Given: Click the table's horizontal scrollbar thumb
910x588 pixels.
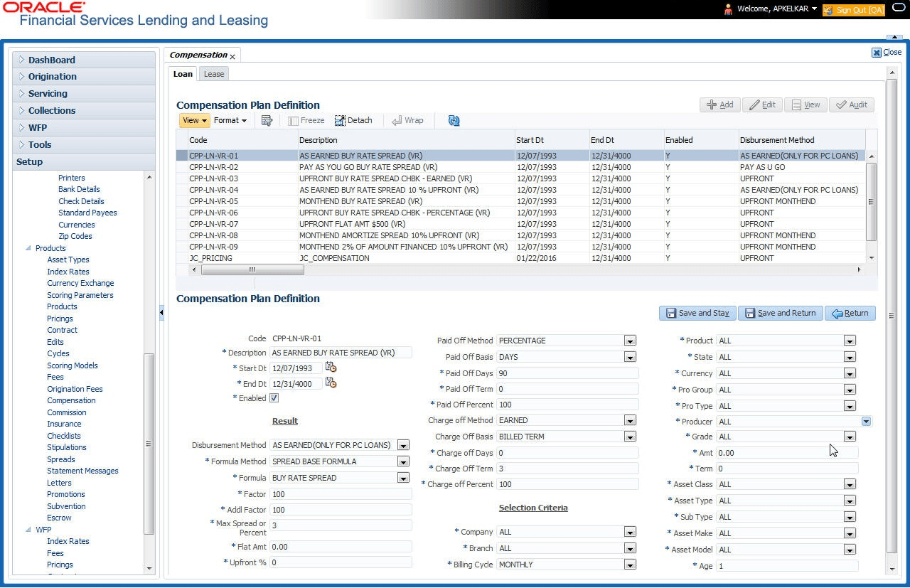Looking at the screenshot, I should click(x=252, y=270).
